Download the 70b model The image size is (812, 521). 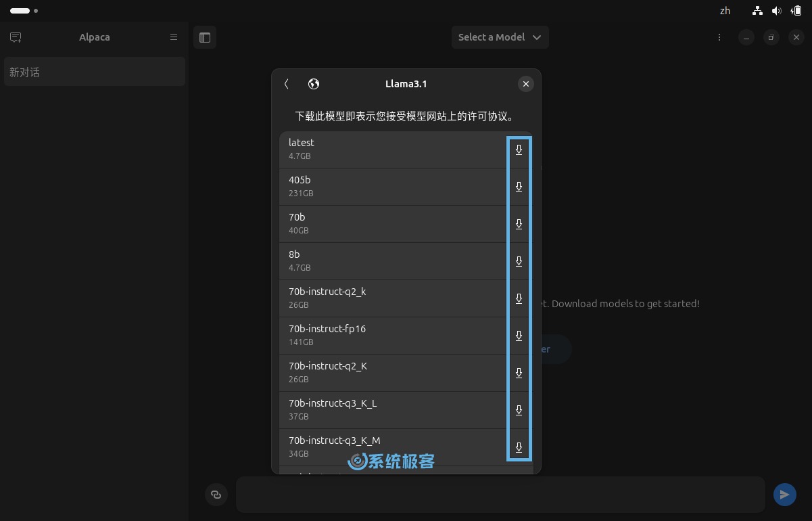(x=519, y=224)
